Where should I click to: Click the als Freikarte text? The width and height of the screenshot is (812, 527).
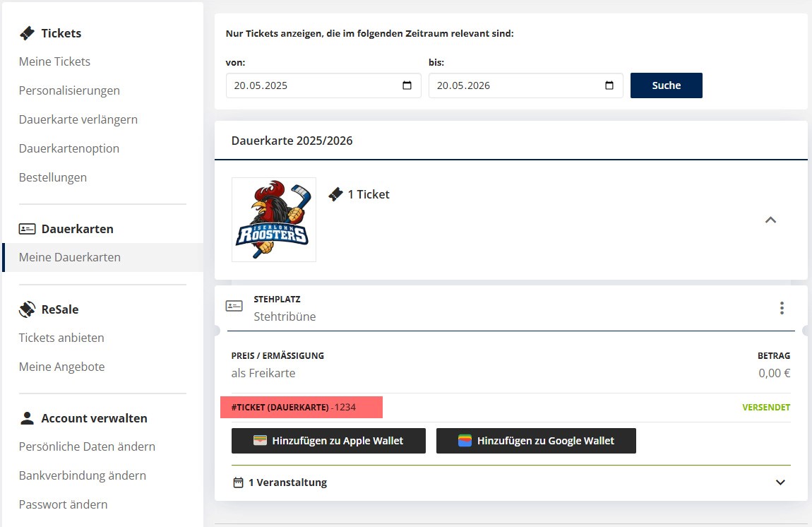tap(263, 373)
